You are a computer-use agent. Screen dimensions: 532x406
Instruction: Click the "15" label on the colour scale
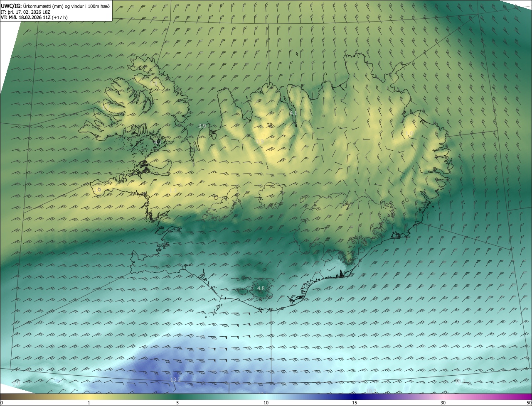click(x=355, y=403)
